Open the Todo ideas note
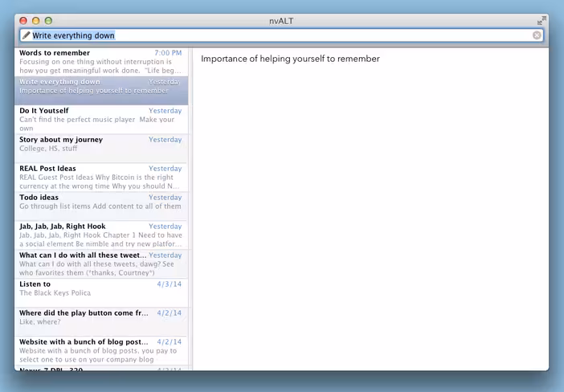Screen dimensions: 564x392 coord(101,206)
